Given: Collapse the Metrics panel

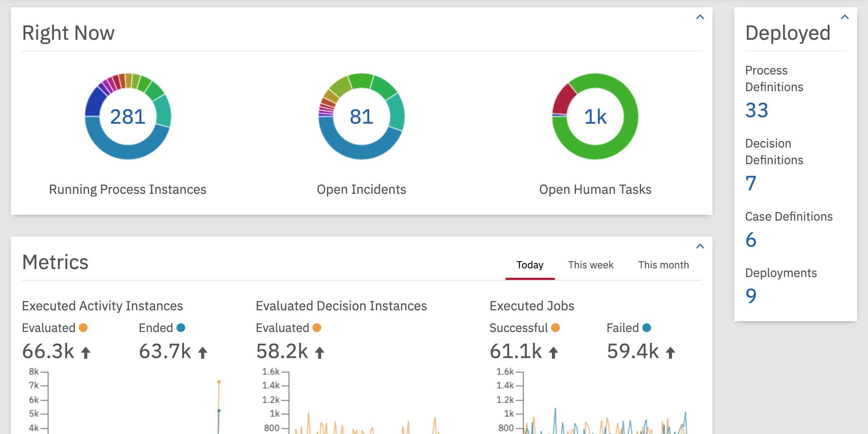Looking at the screenshot, I should (x=700, y=246).
